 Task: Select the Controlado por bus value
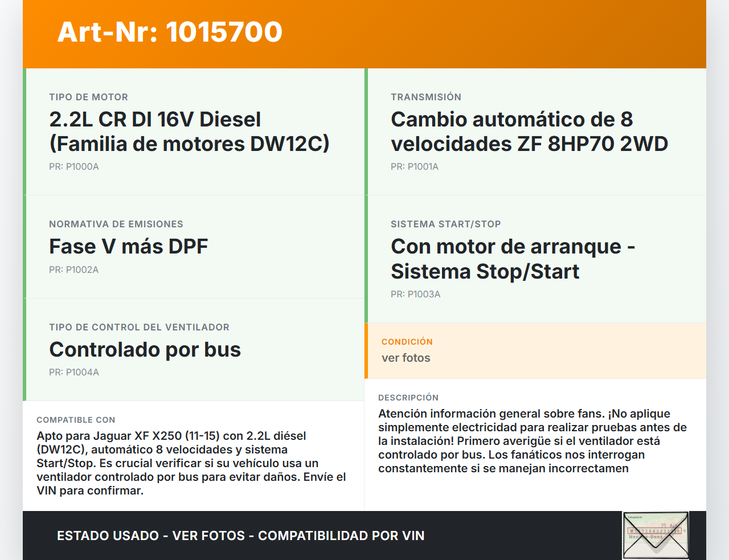pyautogui.click(x=145, y=349)
